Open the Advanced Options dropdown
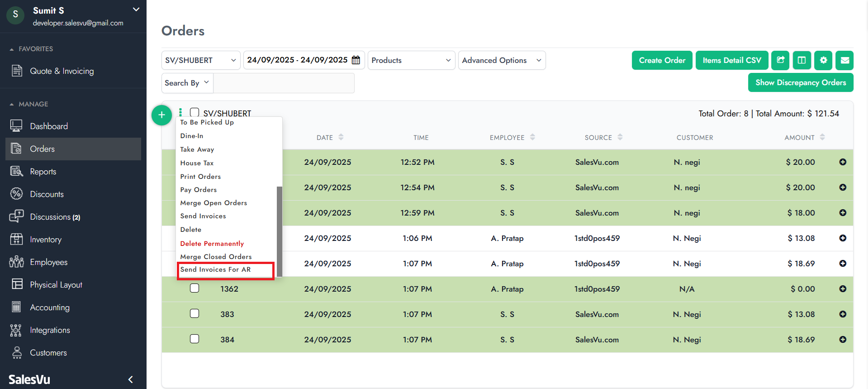868x389 pixels. (x=502, y=60)
